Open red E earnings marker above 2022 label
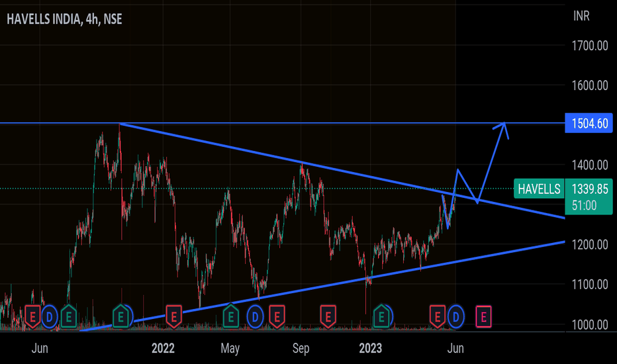 (173, 316)
